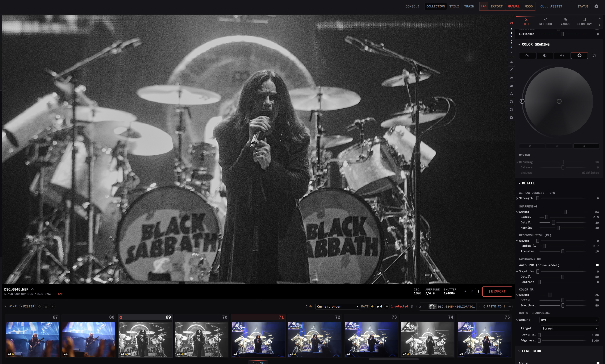Expand the AI denoise Strength options
This screenshot has width=605, height=364.
point(517,198)
